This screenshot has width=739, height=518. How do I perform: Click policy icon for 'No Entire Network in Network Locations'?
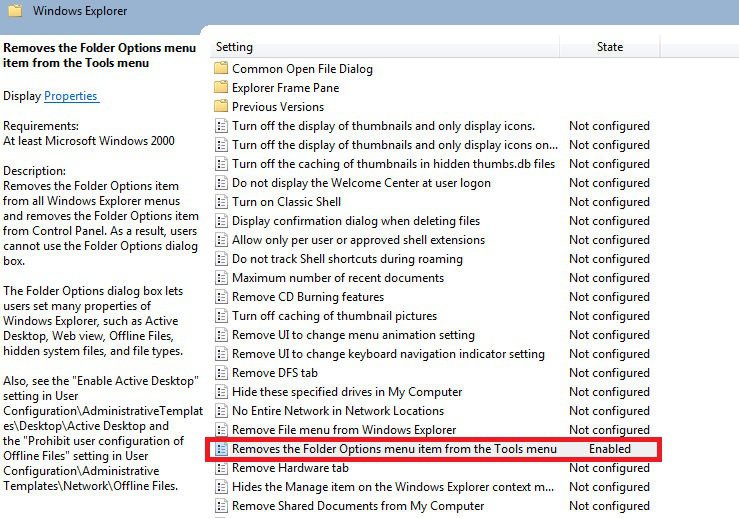(221, 411)
